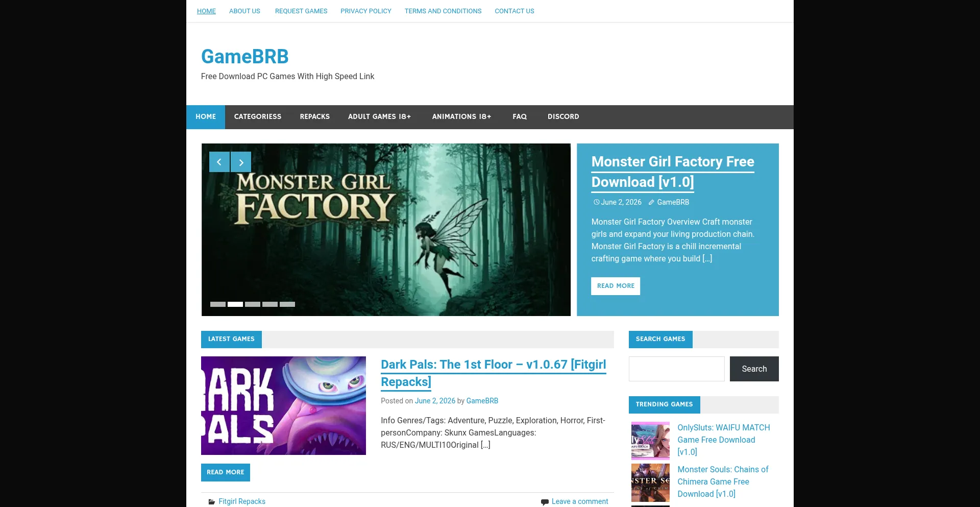Click Monster Souls trending thumbnail
This screenshot has height=507, width=980.
[650, 483]
